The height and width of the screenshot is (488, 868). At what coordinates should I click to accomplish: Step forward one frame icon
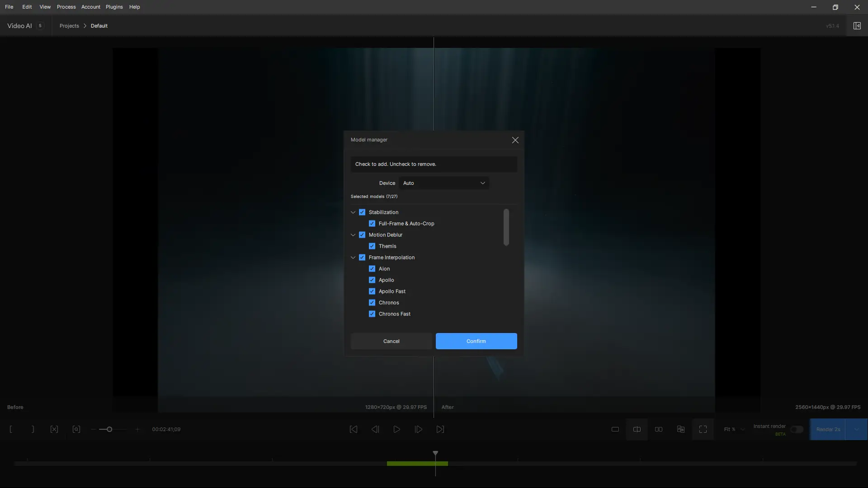(x=419, y=429)
